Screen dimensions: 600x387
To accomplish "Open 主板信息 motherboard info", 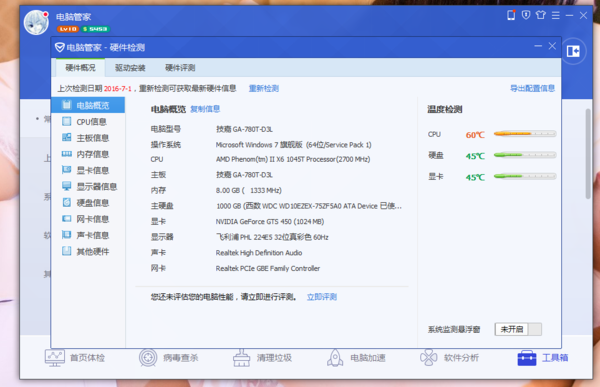I will 88,138.
